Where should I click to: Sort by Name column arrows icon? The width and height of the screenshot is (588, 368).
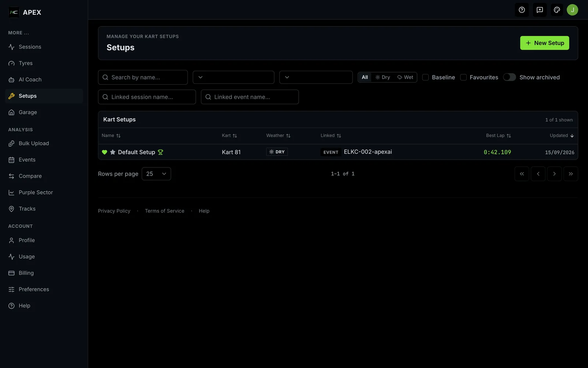tap(118, 136)
